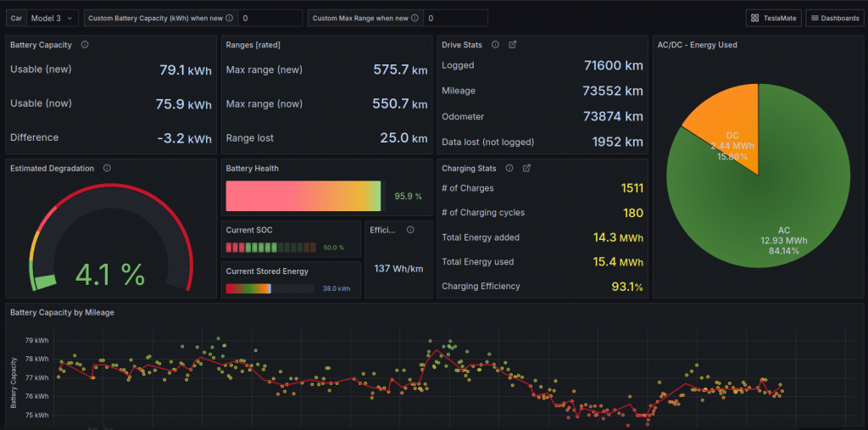This screenshot has height=430, width=868.
Task: Open the Dashboards links menu
Action: 835,18
